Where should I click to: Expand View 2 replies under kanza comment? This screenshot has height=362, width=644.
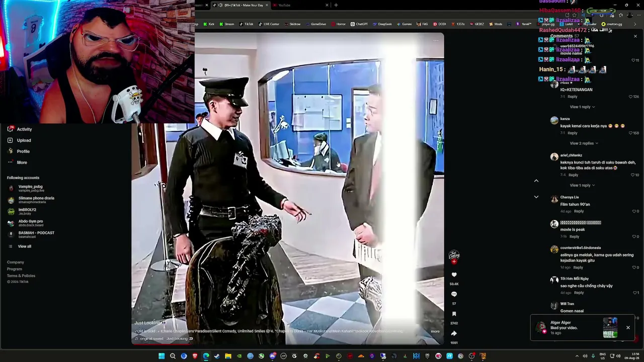(584, 143)
